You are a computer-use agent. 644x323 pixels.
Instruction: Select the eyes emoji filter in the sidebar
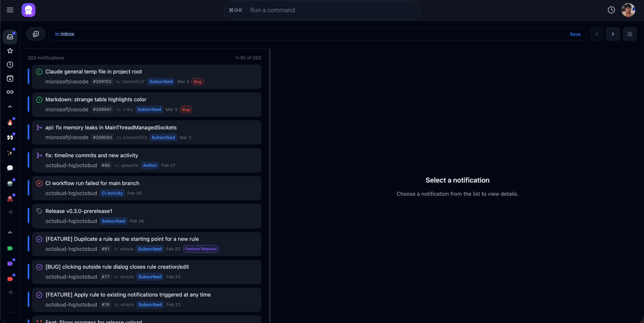(9, 137)
